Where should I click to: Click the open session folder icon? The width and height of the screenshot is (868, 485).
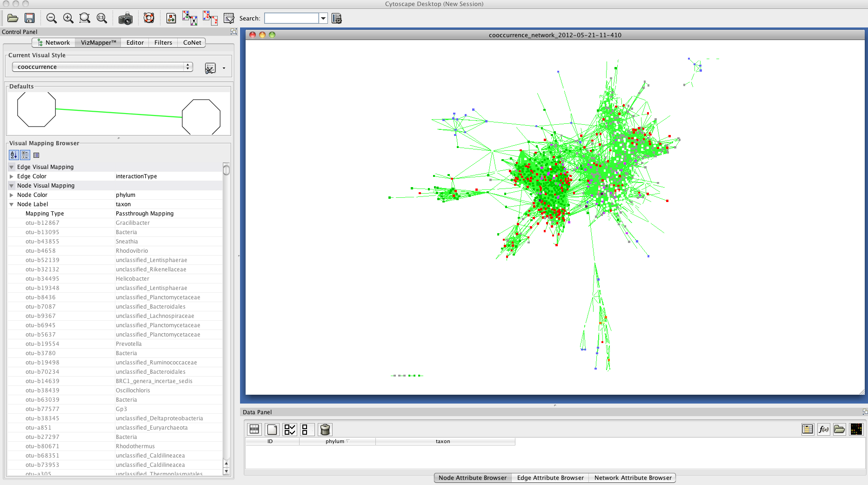(13, 18)
